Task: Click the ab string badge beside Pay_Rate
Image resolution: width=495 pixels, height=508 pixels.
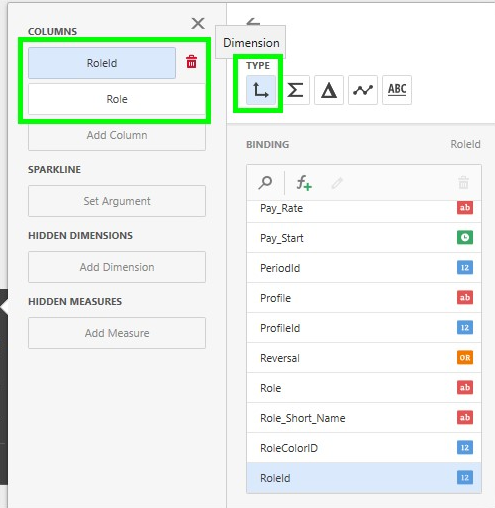Action: 465,208
